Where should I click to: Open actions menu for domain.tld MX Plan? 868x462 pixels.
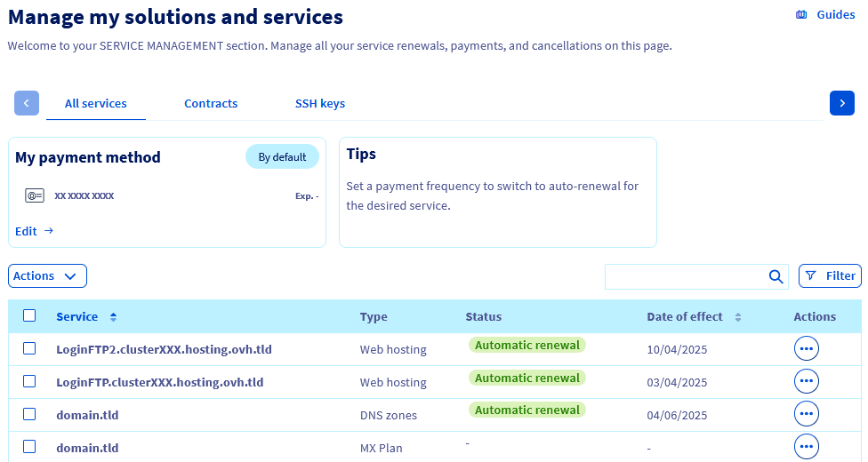[806, 447]
